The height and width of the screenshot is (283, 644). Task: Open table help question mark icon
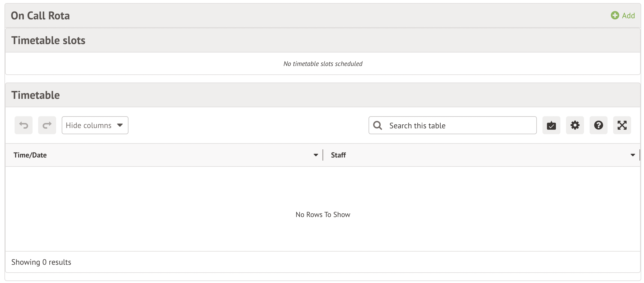(x=598, y=125)
